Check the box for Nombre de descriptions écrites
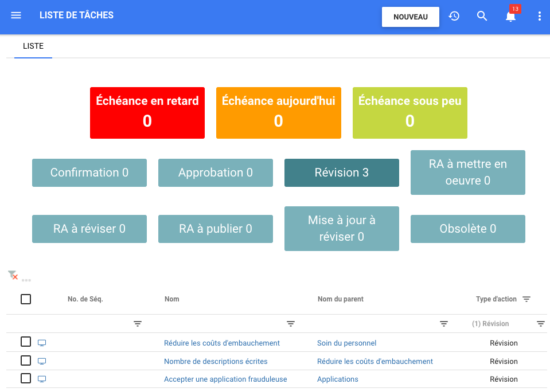This screenshot has height=392, width=550. tap(26, 360)
